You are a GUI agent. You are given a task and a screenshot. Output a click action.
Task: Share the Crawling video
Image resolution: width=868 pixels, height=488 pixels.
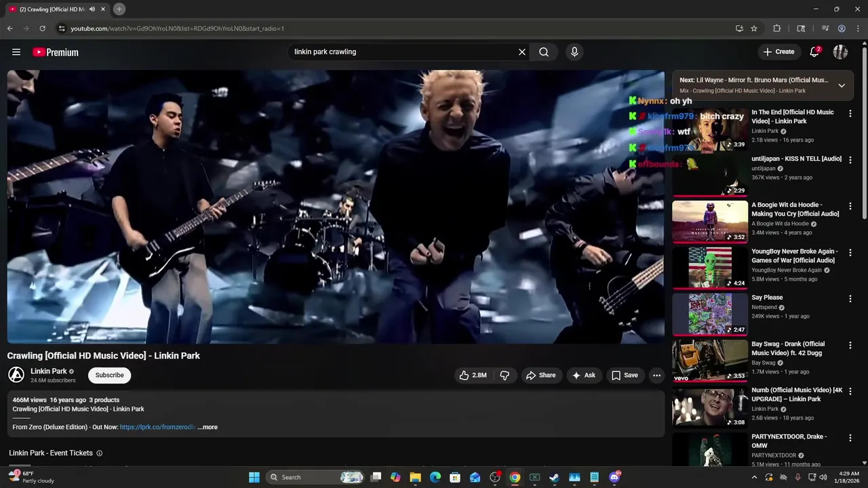(x=540, y=375)
